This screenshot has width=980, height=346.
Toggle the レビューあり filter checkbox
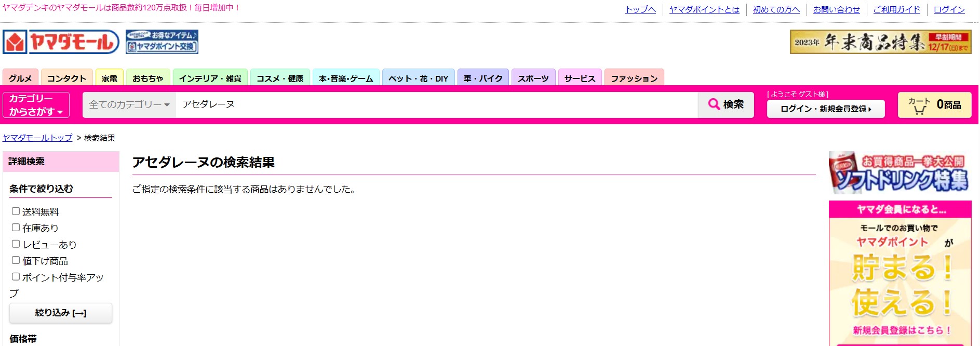coord(16,244)
